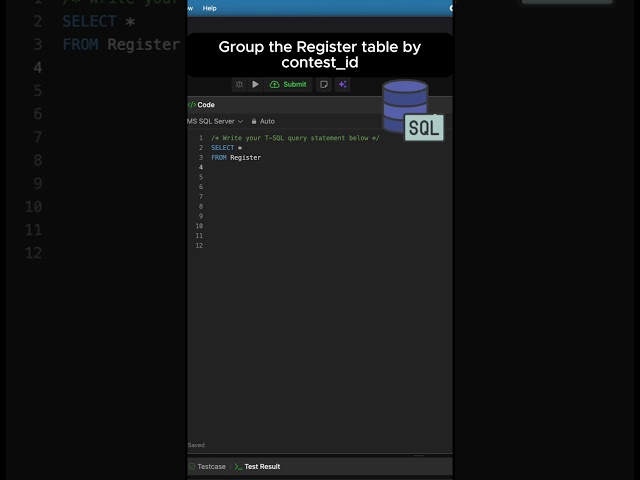Click the Code panel bracket icon

click(x=191, y=105)
